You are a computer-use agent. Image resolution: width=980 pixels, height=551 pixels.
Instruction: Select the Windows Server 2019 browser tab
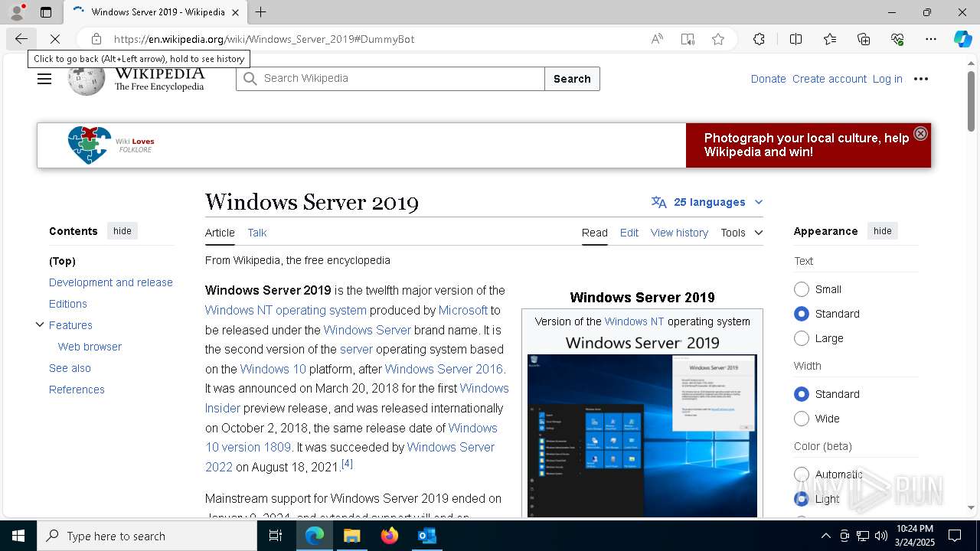pyautogui.click(x=155, y=12)
